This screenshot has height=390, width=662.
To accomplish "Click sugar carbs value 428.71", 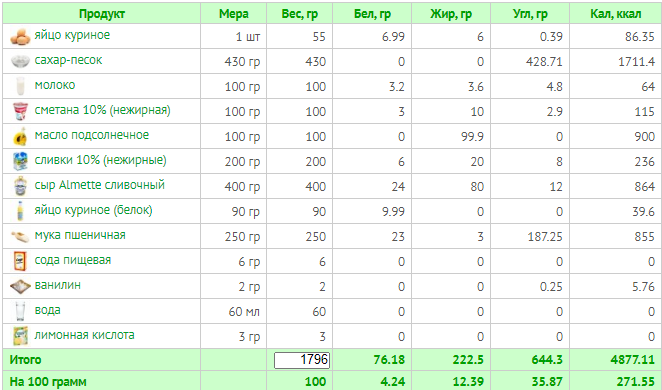I will click(x=544, y=62).
